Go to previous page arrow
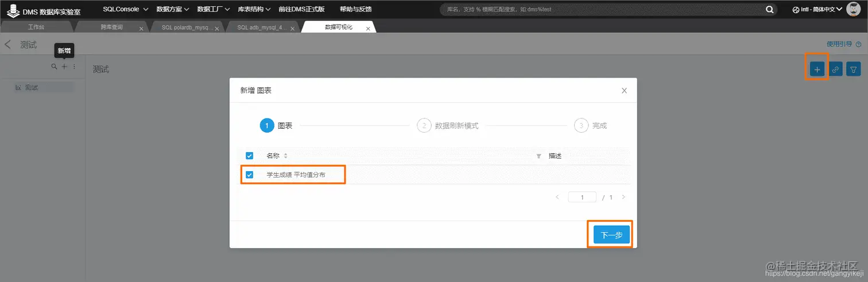This screenshot has height=282, width=868. 557,197
